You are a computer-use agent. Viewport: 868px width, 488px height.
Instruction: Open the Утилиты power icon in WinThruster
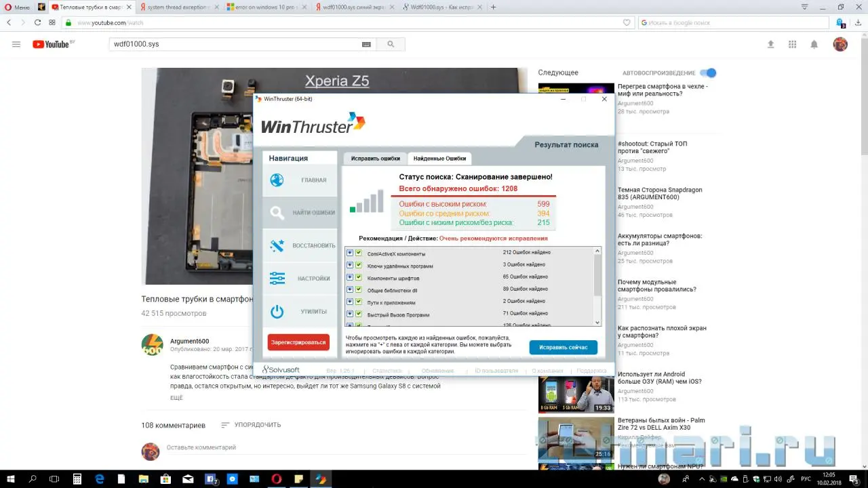pyautogui.click(x=277, y=312)
